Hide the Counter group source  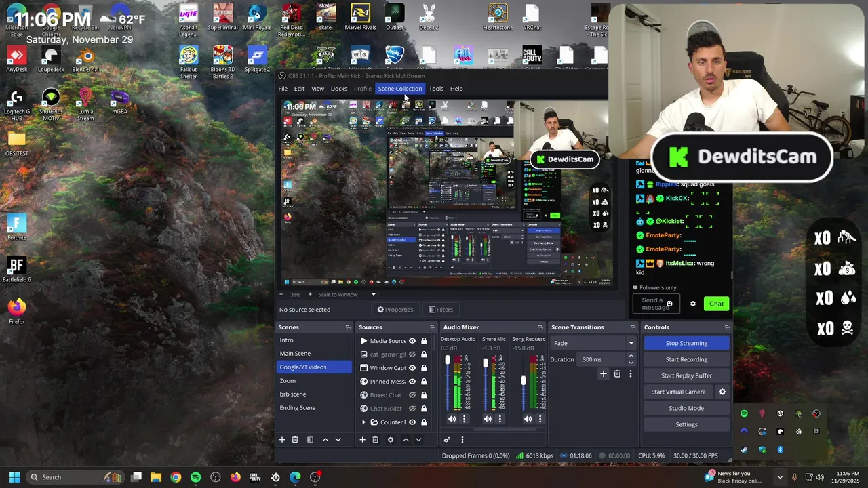pyautogui.click(x=412, y=422)
